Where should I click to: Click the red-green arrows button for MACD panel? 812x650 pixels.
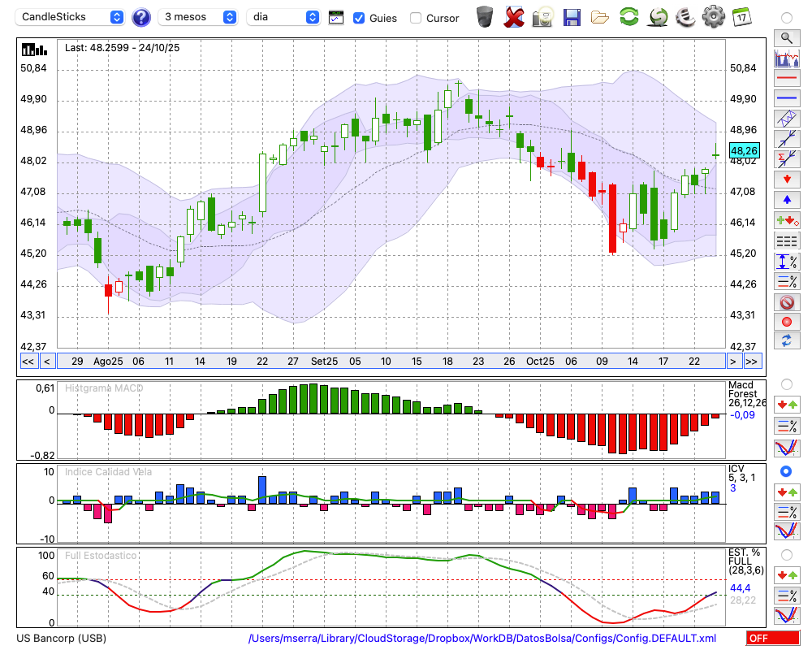(787, 405)
